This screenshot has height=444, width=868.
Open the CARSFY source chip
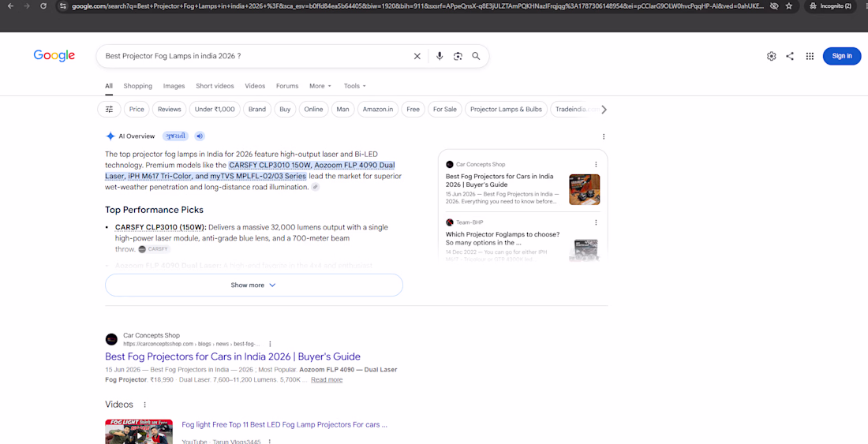click(154, 249)
